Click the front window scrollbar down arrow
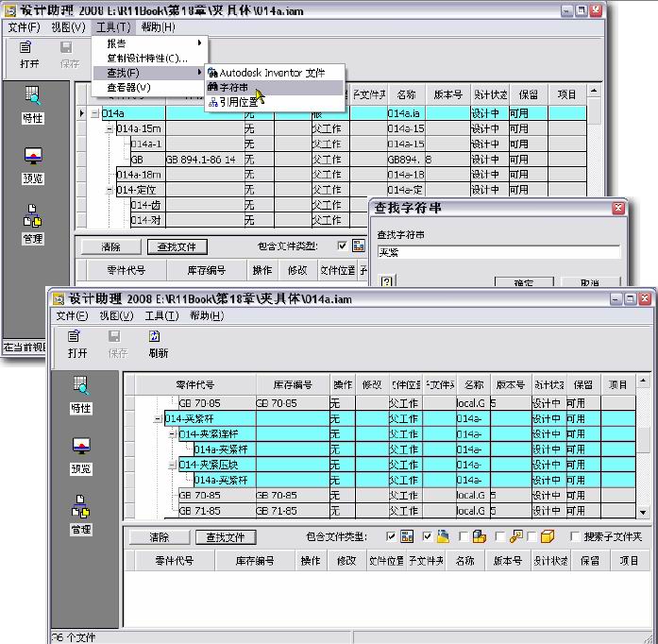The width and height of the screenshot is (658, 644). coord(643,512)
